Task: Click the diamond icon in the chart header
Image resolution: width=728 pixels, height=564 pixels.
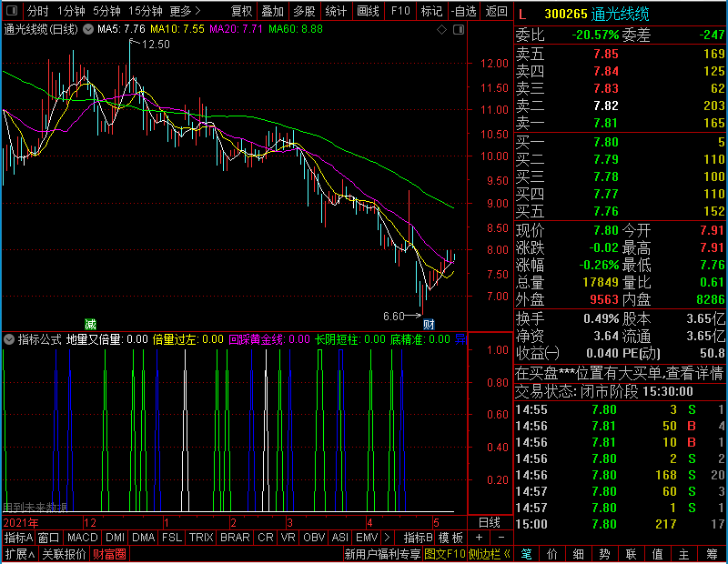Action: [x=441, y=30]
